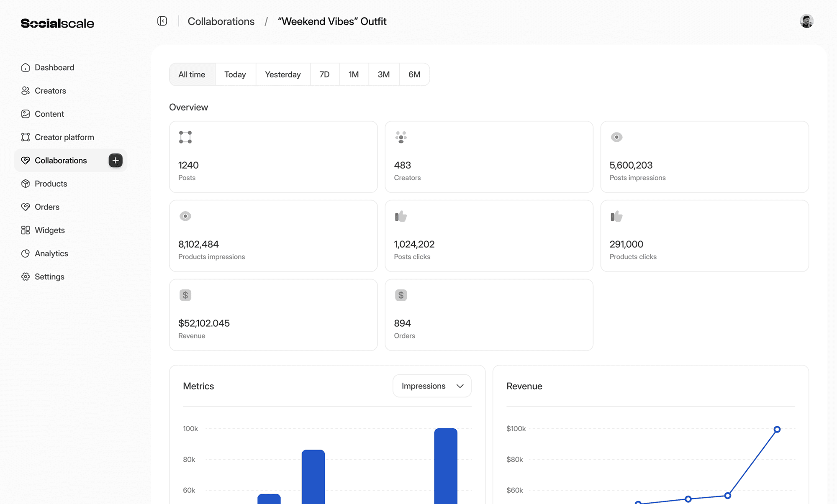Collapse the sidebar panel icon
Screen dimensions: 837x504
[x=162, y=21]
